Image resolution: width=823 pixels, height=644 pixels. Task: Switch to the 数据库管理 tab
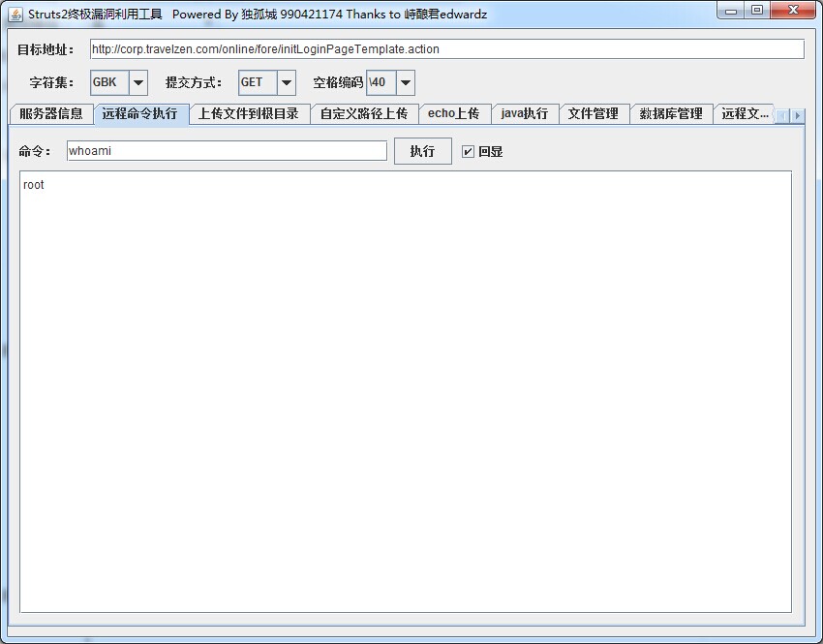click(x=671, y=114)
